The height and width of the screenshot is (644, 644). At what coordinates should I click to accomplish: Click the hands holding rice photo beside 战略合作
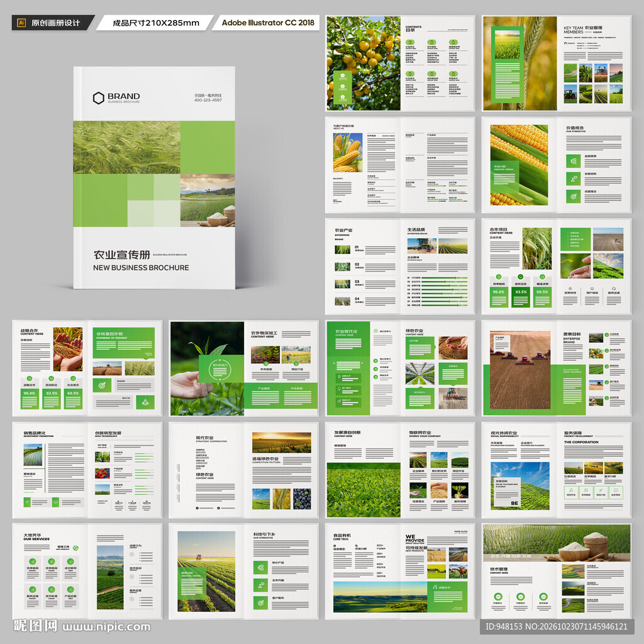coord(68,350)
